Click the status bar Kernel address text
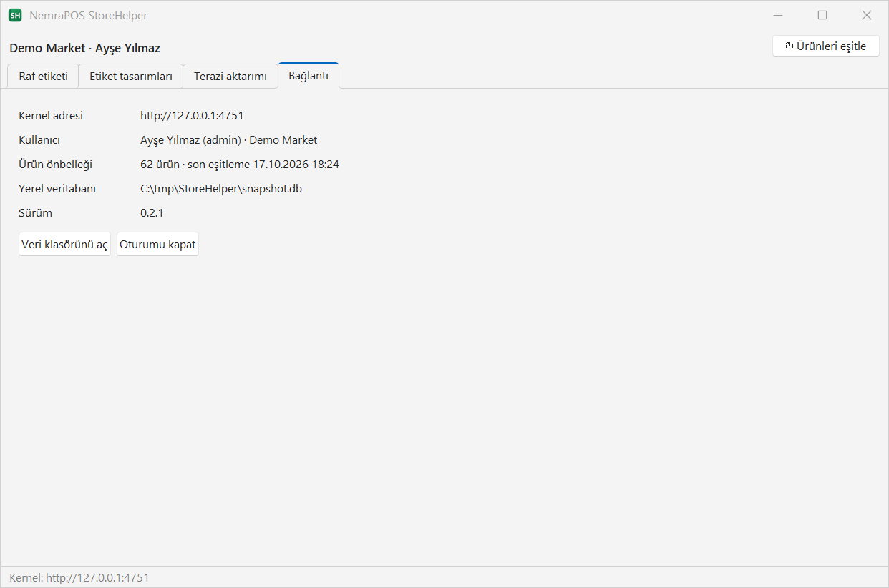889x588 pixels. [x=79, y=577]
